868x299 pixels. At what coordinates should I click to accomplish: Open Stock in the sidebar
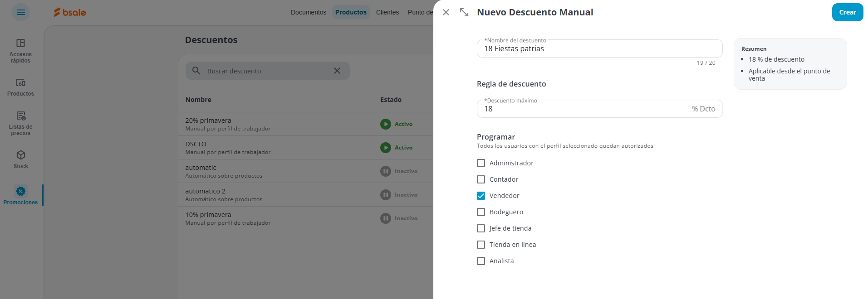click(x=20, y=160)
